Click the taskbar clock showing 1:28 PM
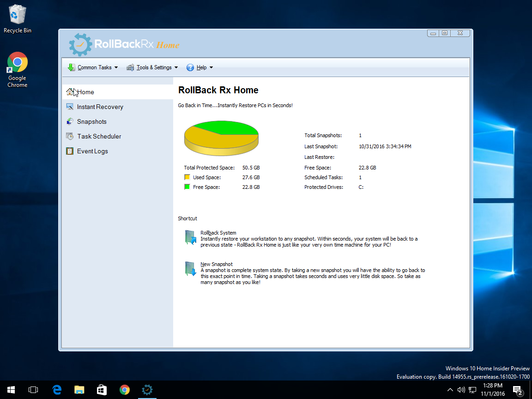 click(493, 390)
